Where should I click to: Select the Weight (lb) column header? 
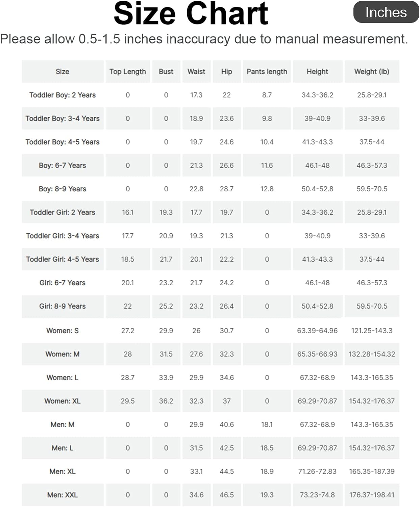point(372,72)
